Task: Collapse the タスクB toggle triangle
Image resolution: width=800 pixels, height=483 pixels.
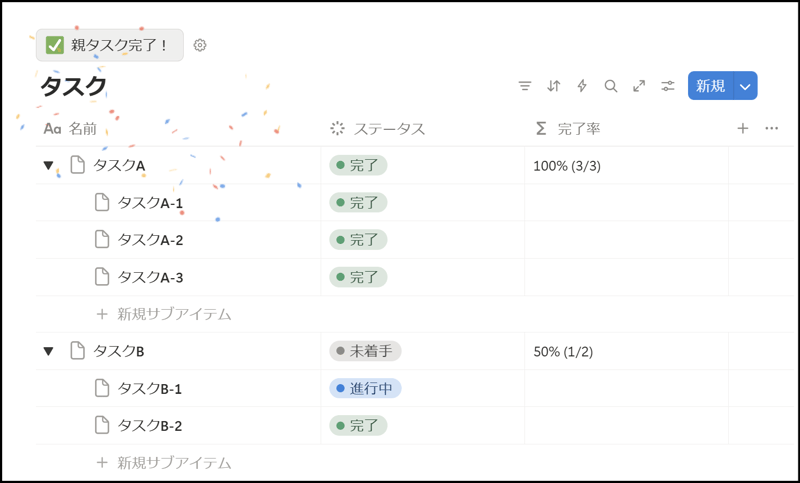Action: tap(48, 351)
